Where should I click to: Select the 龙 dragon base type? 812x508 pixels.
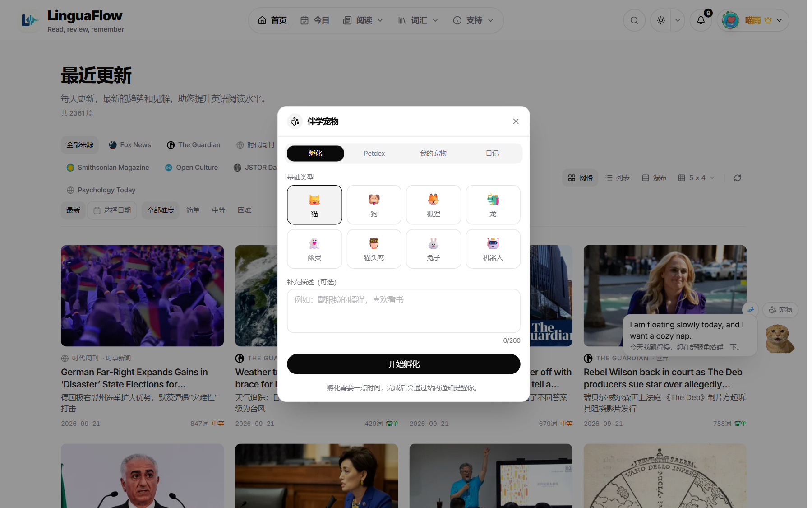pos(493,205)
